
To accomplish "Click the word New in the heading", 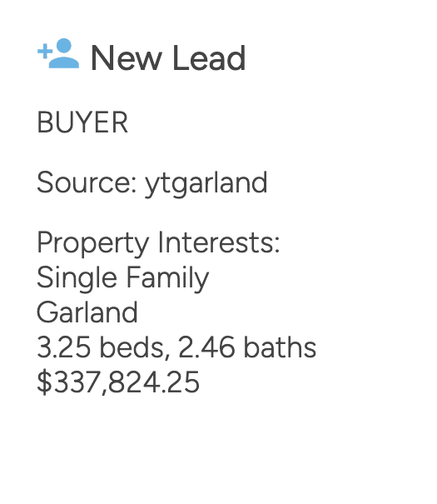I will click(x=127, y=58).
